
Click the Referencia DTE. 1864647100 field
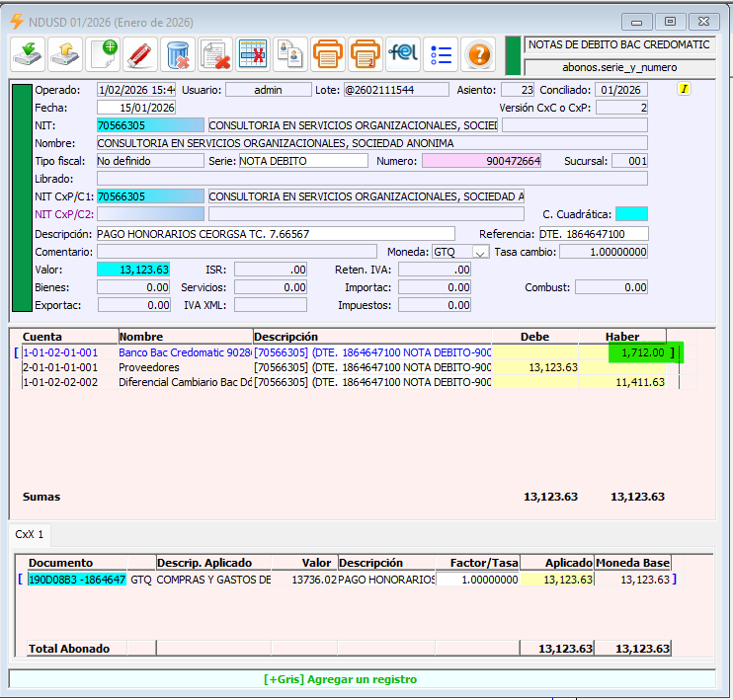(593, 234)
